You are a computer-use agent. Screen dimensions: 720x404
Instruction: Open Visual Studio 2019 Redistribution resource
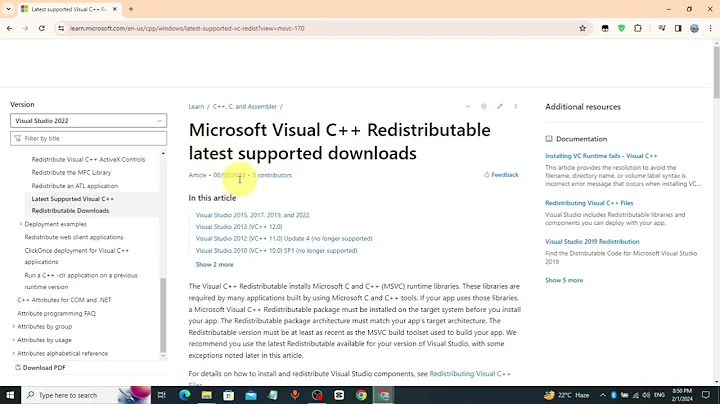(x=592, y=241)
